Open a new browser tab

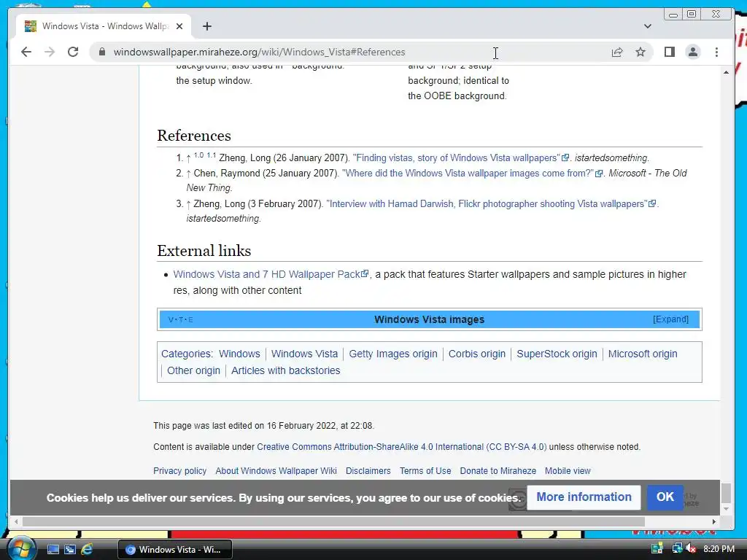[206, 26]
